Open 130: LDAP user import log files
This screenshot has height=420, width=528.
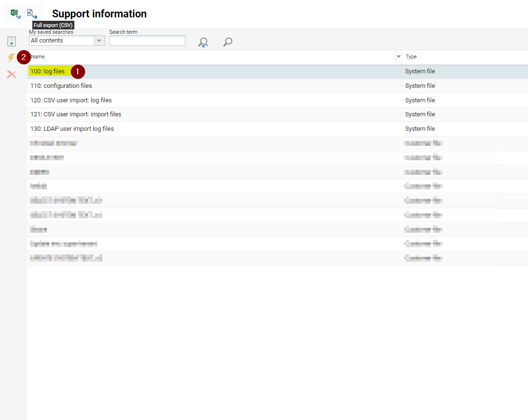[72, 128]
